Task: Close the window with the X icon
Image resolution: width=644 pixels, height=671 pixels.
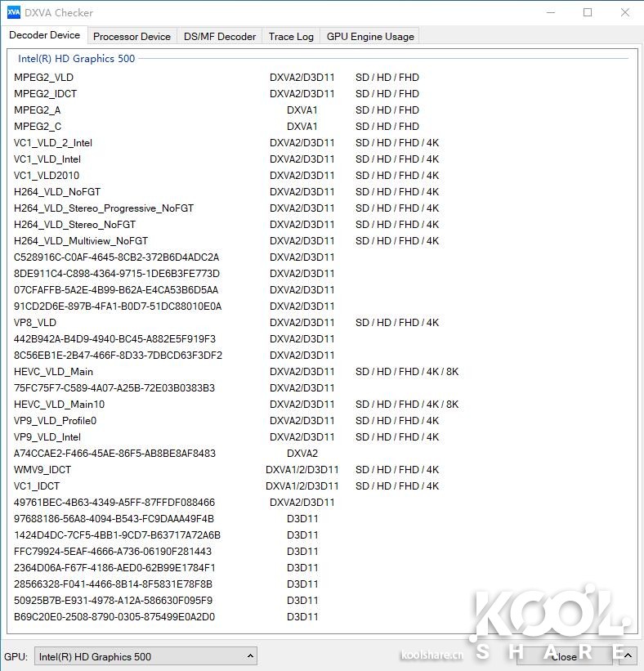Action: (625, 12)
